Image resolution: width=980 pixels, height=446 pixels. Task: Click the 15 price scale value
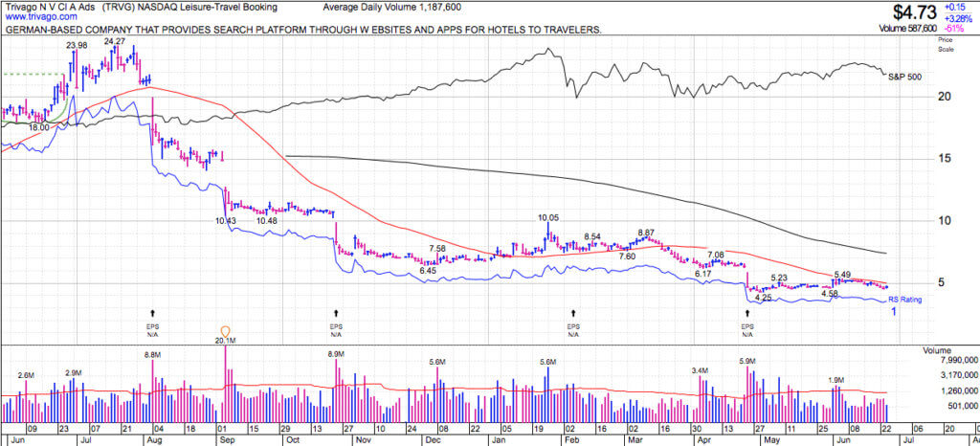943,159
